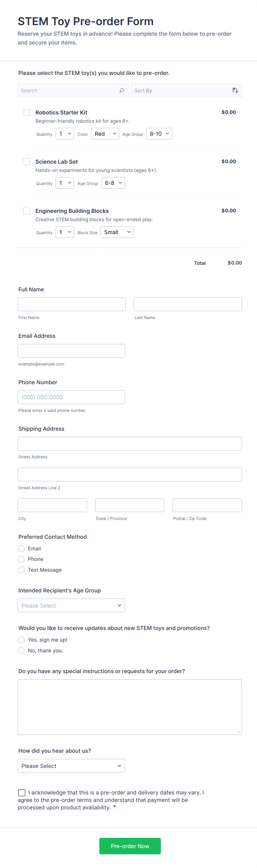Choose Email as preferred contact method

click(21, 548)
